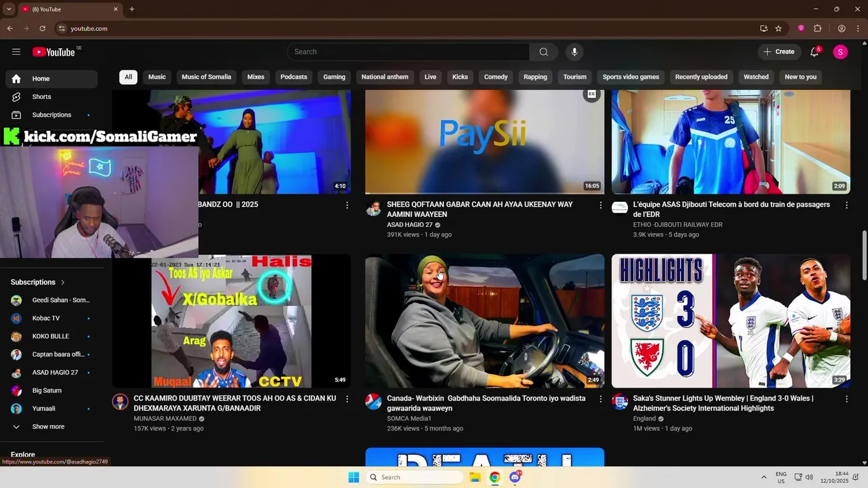Select the Live filter chip
The width and height of the screenshot is (868, 488).
click(x=431, y=77)
